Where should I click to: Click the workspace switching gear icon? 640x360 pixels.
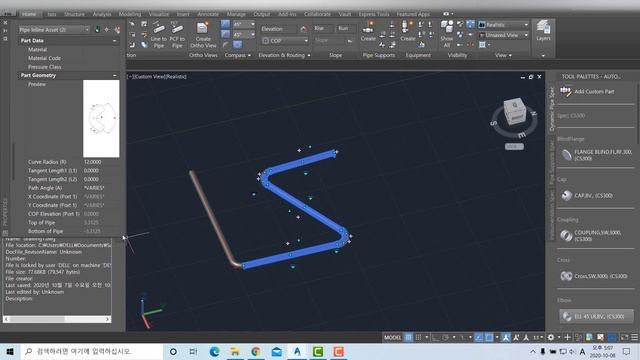click(551, 337)
